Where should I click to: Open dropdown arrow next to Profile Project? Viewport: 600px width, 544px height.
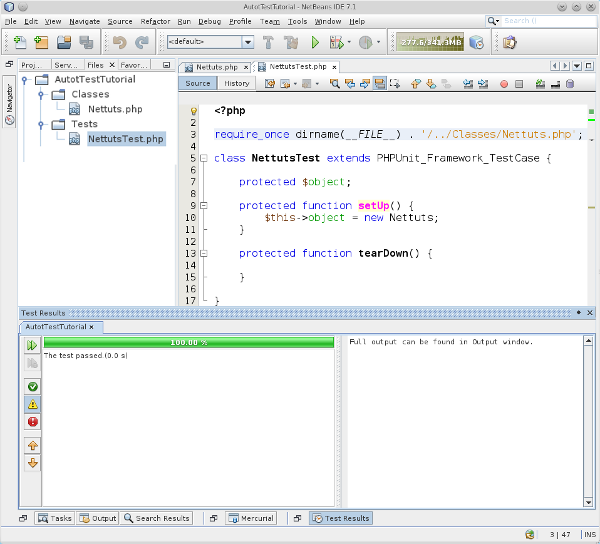click(x=378, y=42)
